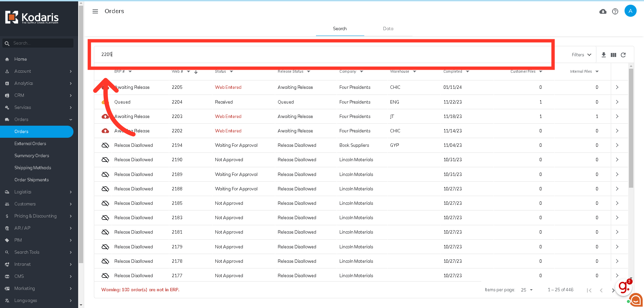Click the disallowed cloud icon for order 2178
The image size is (644, 308).
tap(105, 261)
